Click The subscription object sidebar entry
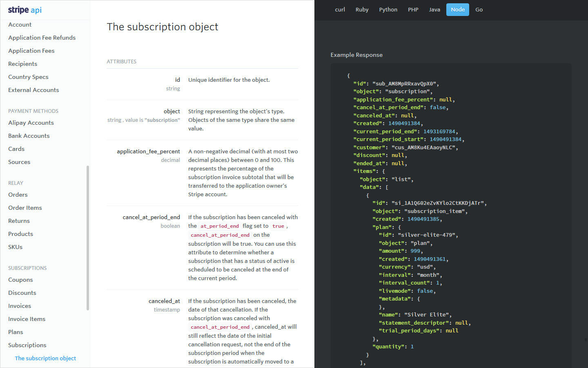 pos(45,358)
